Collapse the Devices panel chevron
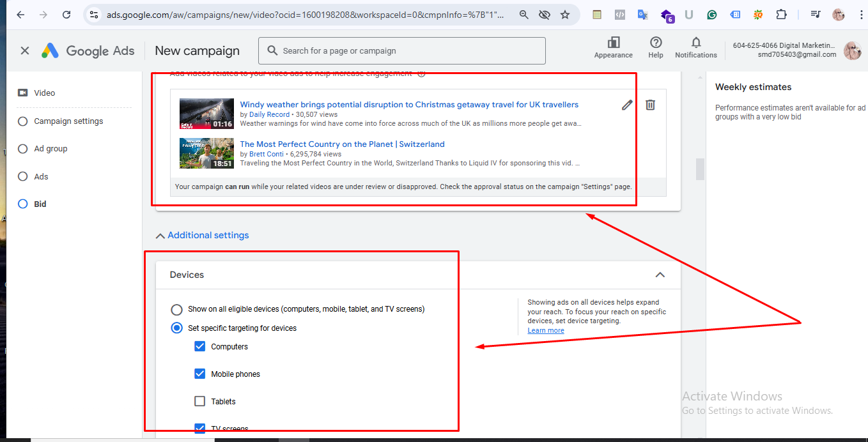 (x=660, y=275)
